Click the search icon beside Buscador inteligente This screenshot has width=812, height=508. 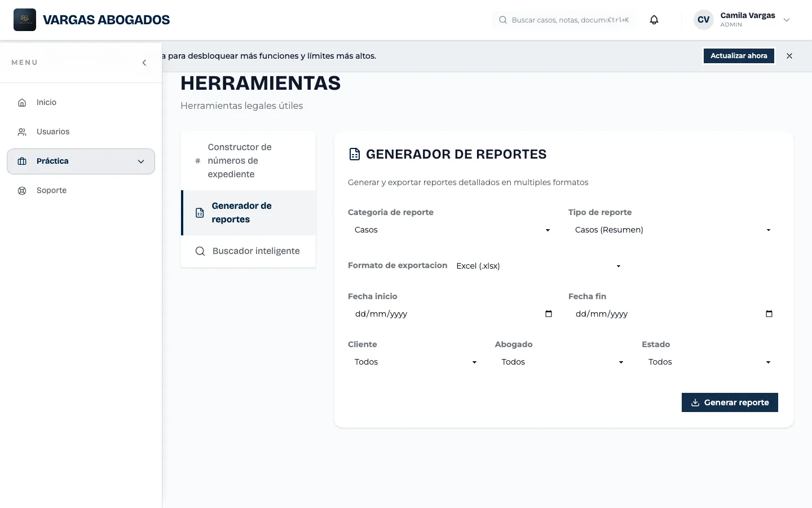(200, 251)
